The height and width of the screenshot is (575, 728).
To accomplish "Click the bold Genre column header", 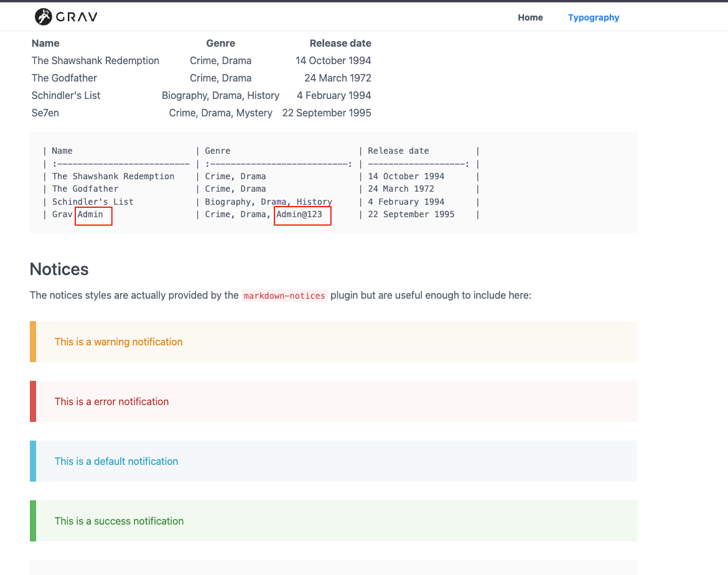I will click(x=220, y=43).
